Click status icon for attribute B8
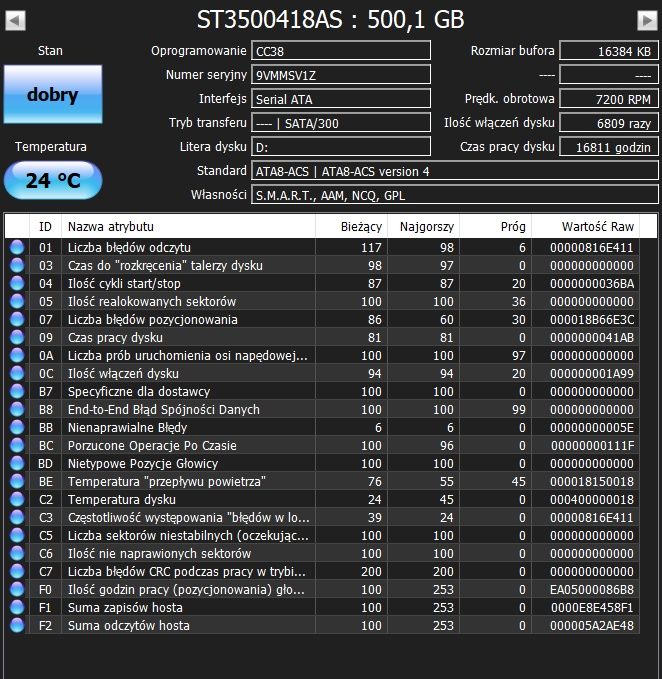Image resolution: width=662 pixels, height=679 pixels. 17,409
